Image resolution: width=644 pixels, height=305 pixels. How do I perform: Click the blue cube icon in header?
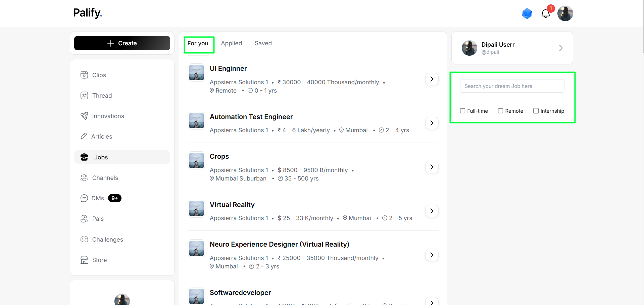[x=527, y=13]
